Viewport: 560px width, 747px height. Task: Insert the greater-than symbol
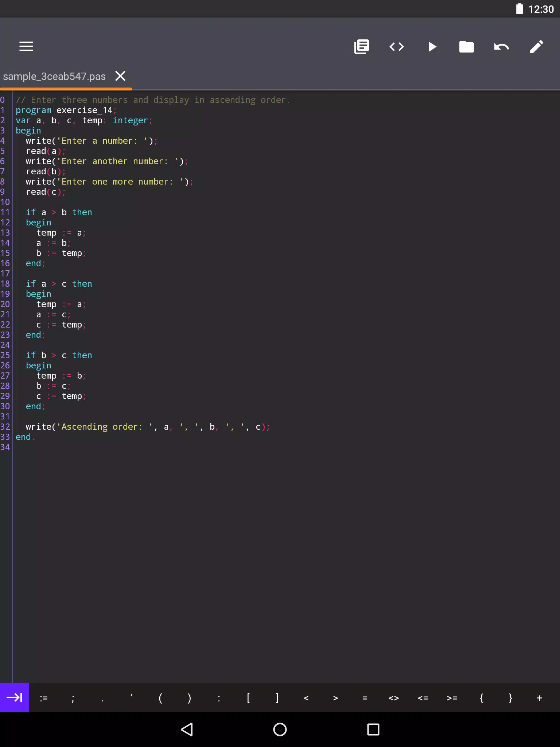coord(335,698)
